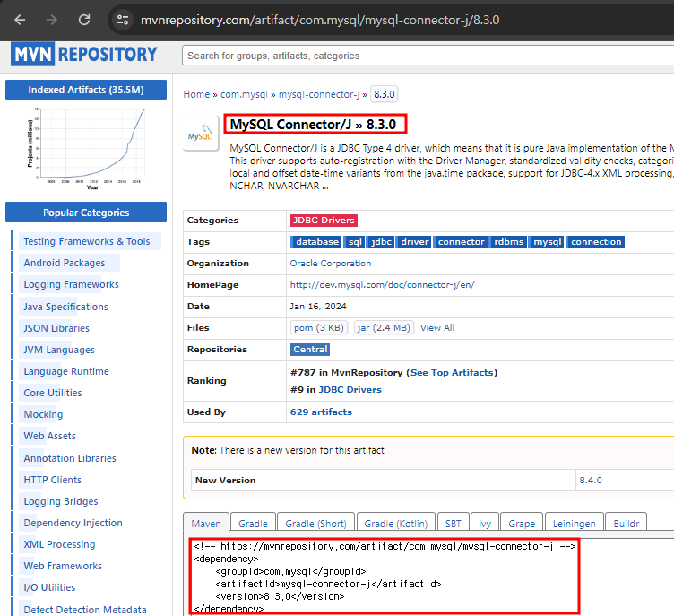This screenshot has height=616, width=674.
Task: Open JVM Languages category
Action: click(x=59, y=350)
